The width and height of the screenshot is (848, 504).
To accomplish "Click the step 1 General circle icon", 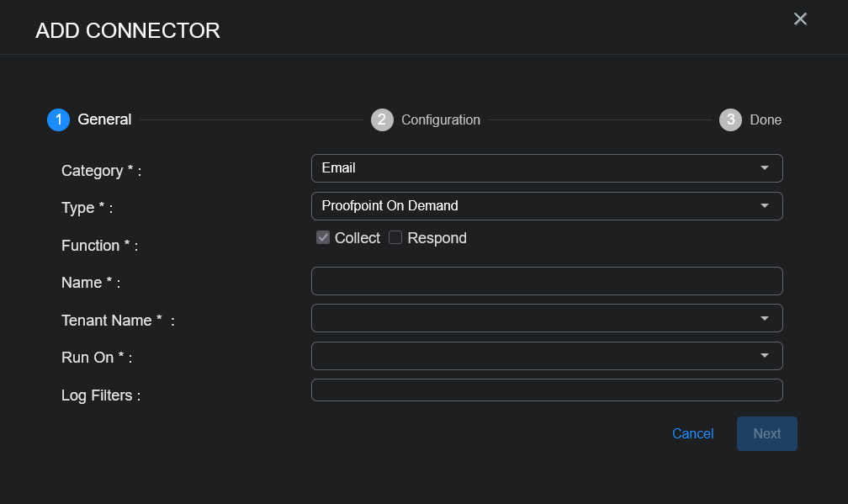I will [58, 119].
